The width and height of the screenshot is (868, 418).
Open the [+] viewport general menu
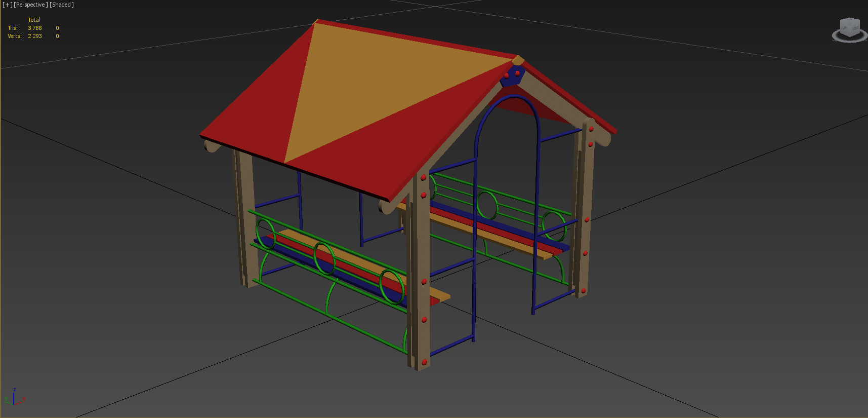(x=7, y=5)
